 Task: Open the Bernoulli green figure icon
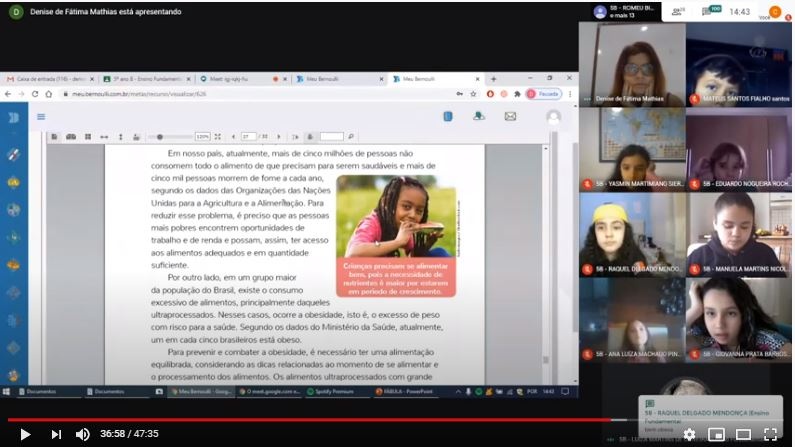[x=479, y=116]
